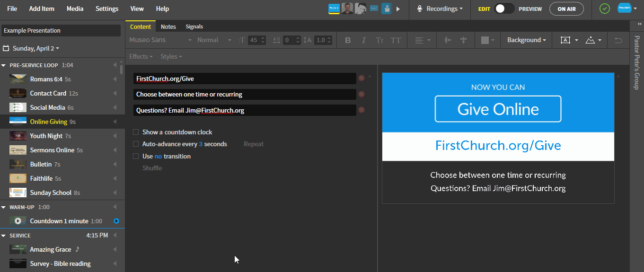This screenshot has height=272, width=644.
Task: Click the first blue Proclaim avatar in header
Action: click(x=334, y=9)
